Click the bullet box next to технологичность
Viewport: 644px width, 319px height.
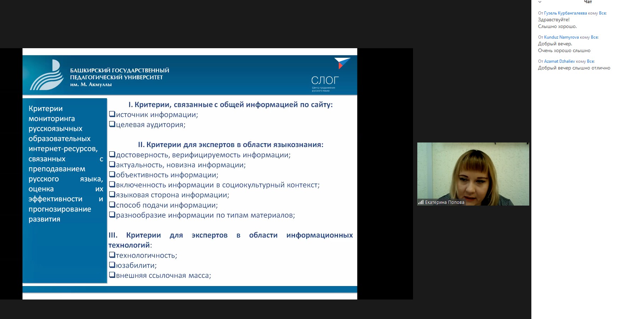[x=112, y=255]
